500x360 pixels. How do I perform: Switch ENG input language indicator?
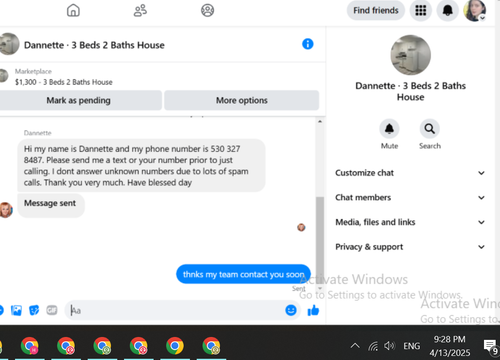[412, 346]
